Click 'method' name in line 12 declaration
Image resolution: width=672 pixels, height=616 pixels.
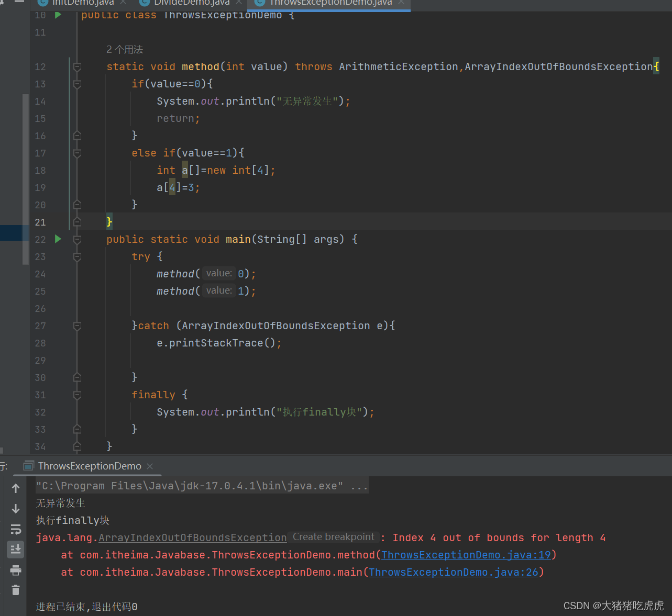[200, 66]
